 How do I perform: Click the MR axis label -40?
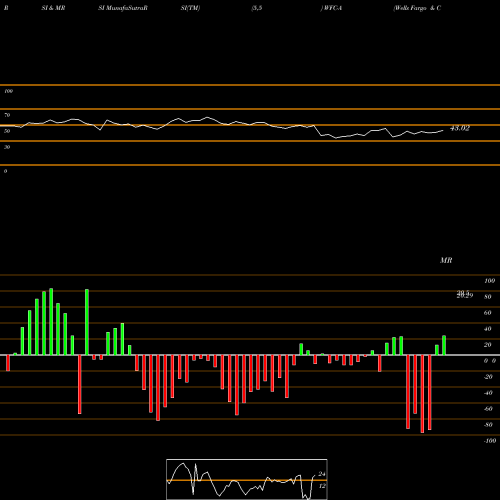pos(488,393)
